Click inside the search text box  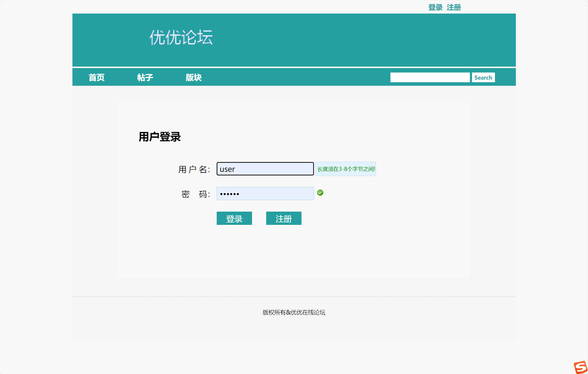(430, 77)
